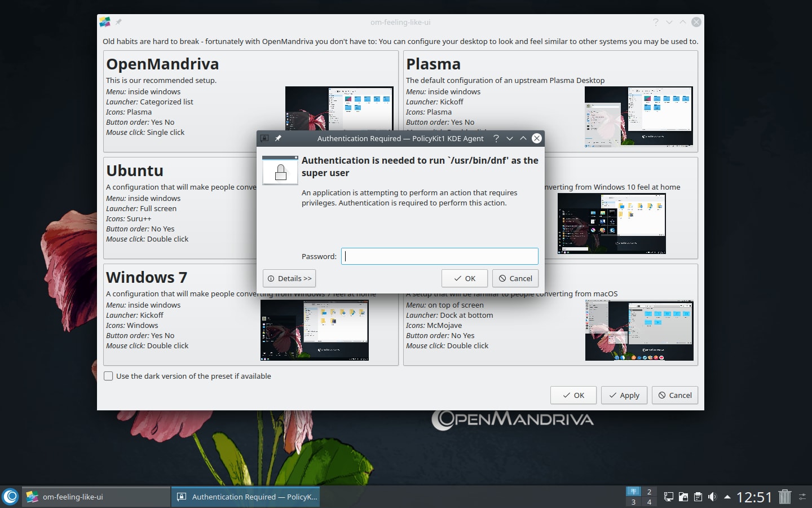Select the macOS preset preview thumbnail
812x508 pixels.
[639, 330]
